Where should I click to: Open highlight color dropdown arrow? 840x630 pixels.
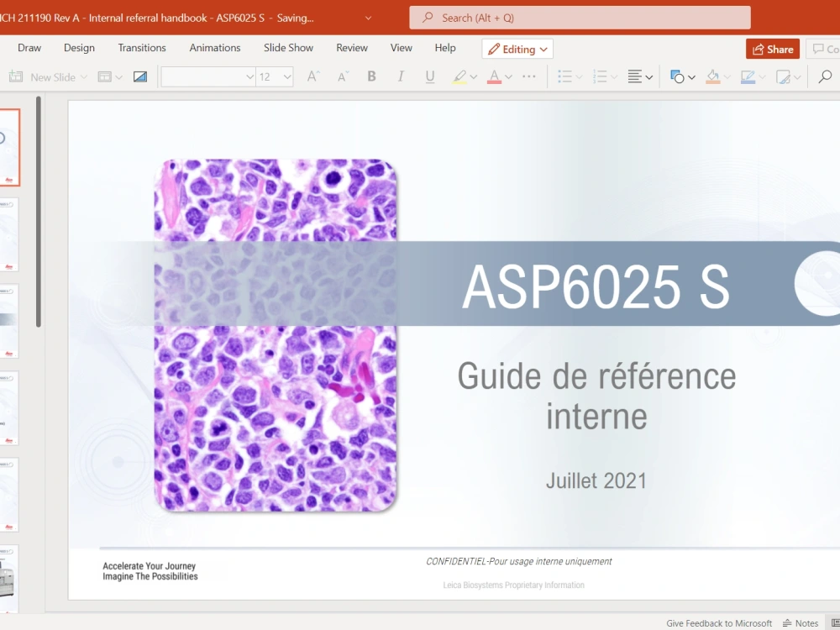(x=474, y=77)
